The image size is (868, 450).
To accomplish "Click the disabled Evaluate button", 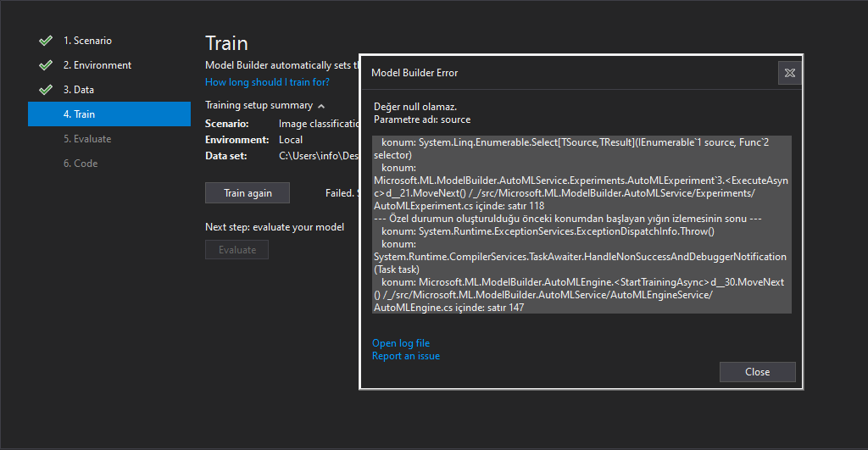I will (237, 250).
